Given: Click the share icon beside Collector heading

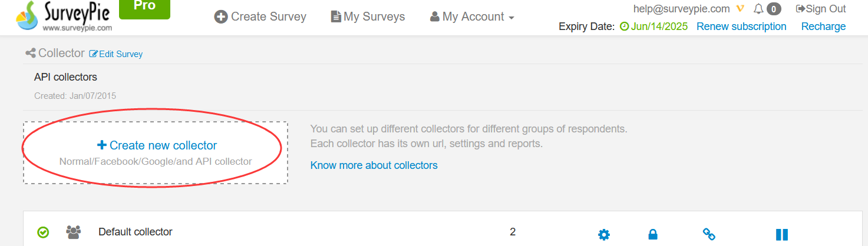Looking at the screenshot, I should [31, 54].
